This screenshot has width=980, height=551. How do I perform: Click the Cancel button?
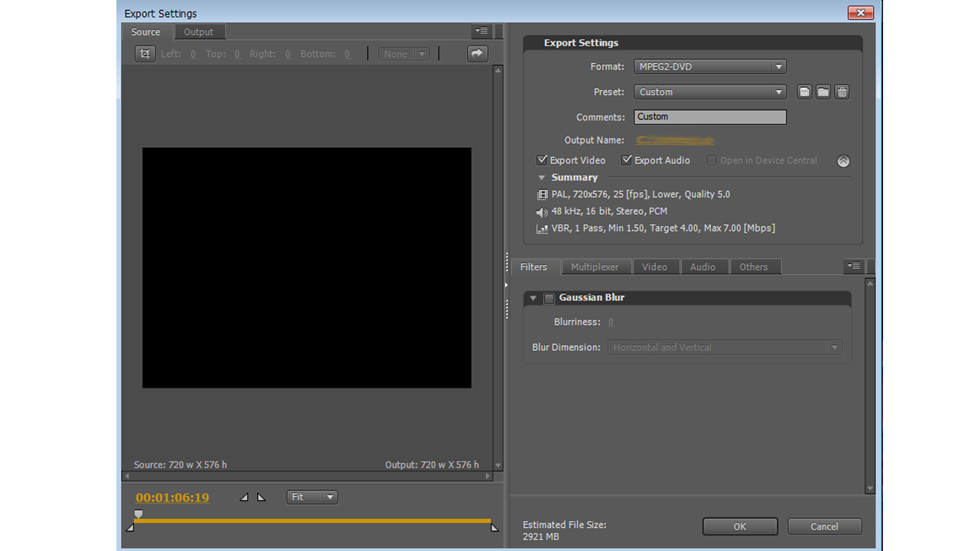click(824, 527)
